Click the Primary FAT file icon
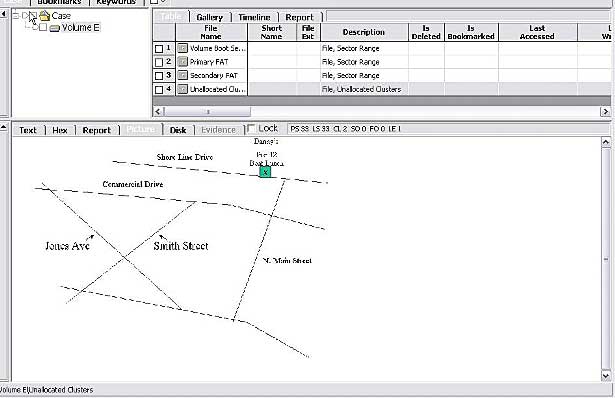This screenshot has width=615, height=398. point(182,62)
